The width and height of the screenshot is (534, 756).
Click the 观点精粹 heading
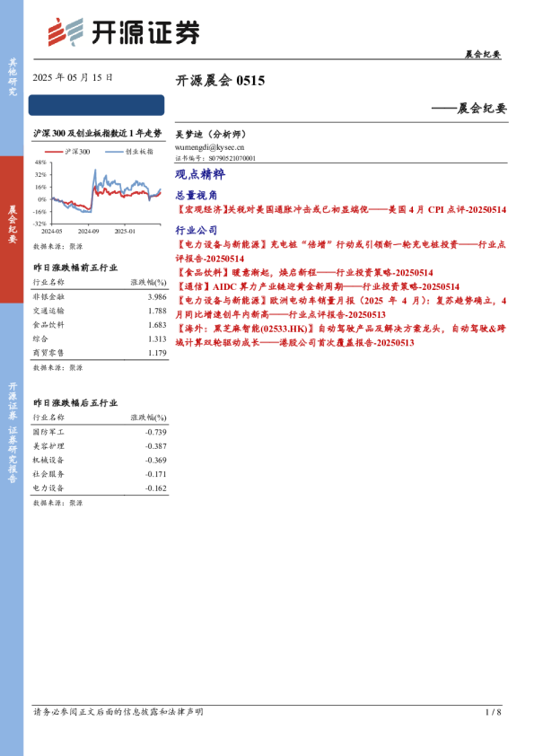point(200,174)
